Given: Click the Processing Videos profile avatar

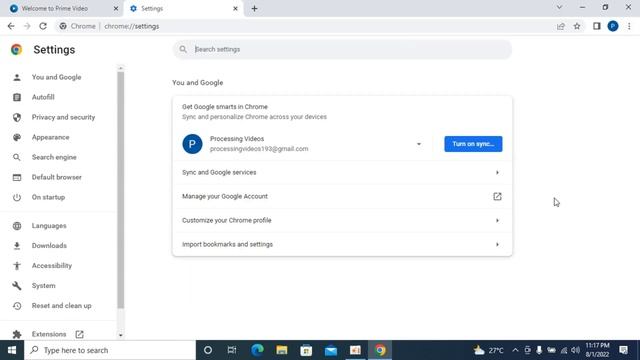Looking at the screenshot, I should pyautogui.click(x=192, y=144).
